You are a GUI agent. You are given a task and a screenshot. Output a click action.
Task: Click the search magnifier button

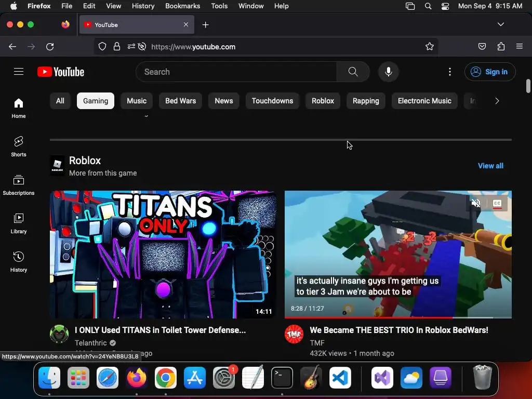(x=353, y=72)
